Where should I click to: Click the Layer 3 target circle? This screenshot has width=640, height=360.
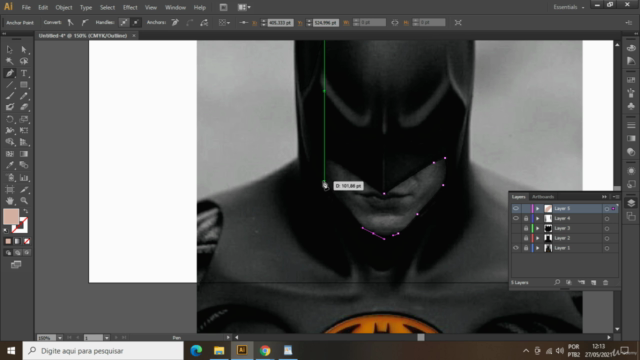tap(607, 229)
